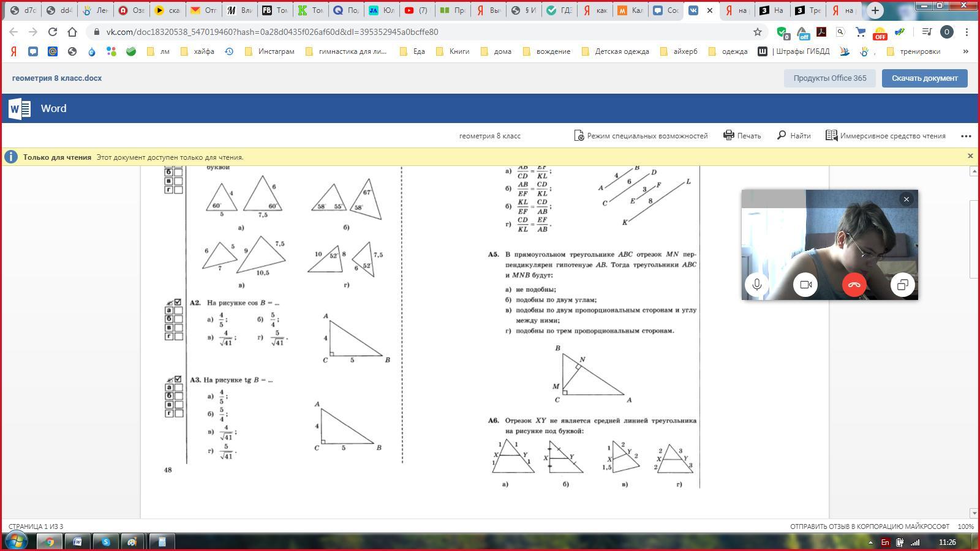
Task: Click the 100% zoom level in status bar
Action: pyautogui.click(x=966, y=527)
